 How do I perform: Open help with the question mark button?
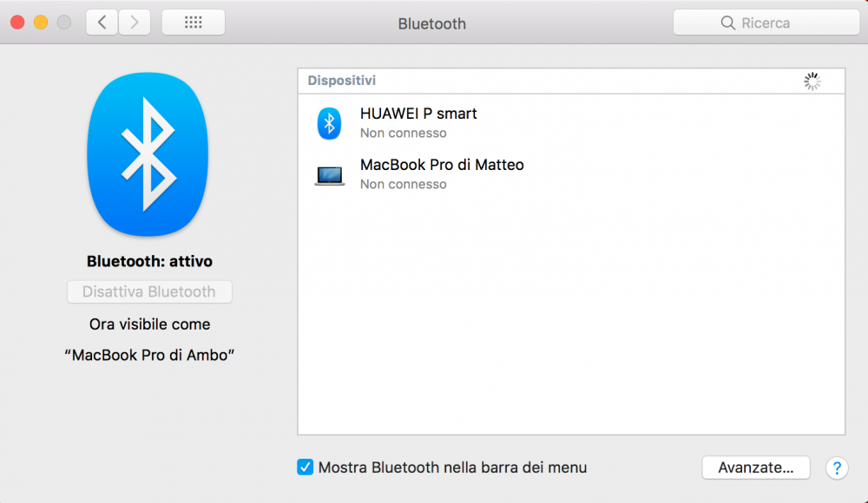click(837, 468)
